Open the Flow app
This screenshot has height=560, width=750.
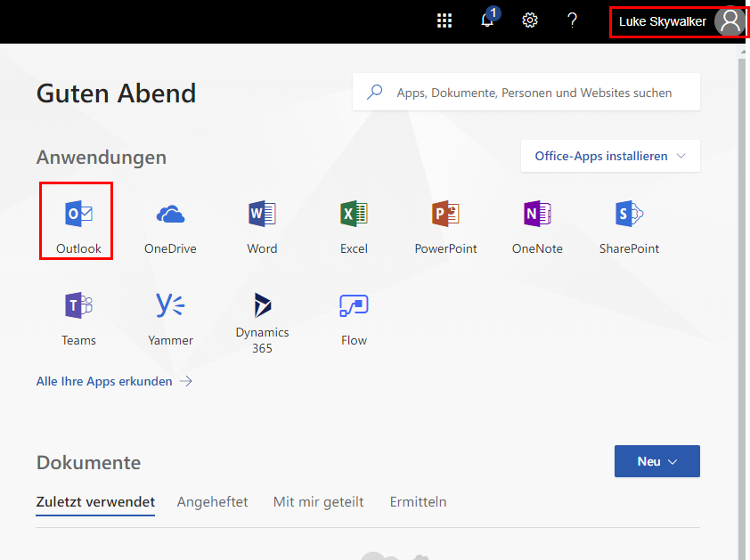pyautogui.click(x=354, y=318)
